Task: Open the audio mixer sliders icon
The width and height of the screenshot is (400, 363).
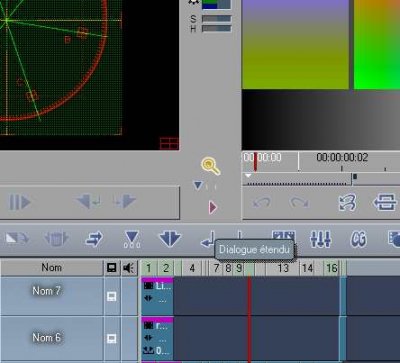Action: 320,239
